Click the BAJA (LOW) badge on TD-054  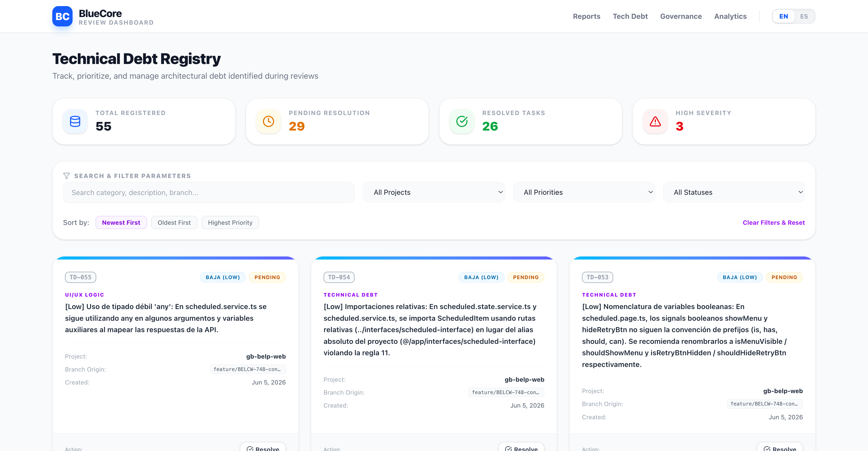pyautogui.click(x=481, y=277)
